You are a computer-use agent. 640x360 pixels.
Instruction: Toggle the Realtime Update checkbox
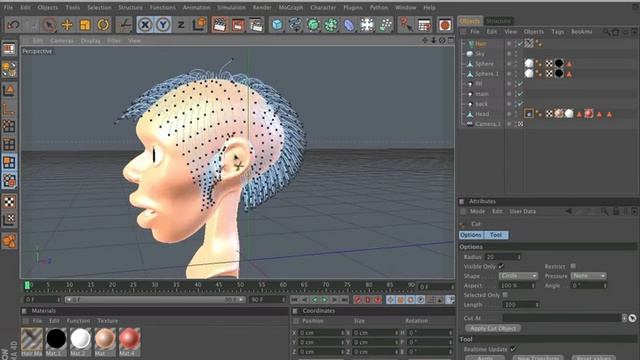click(513, 349)
